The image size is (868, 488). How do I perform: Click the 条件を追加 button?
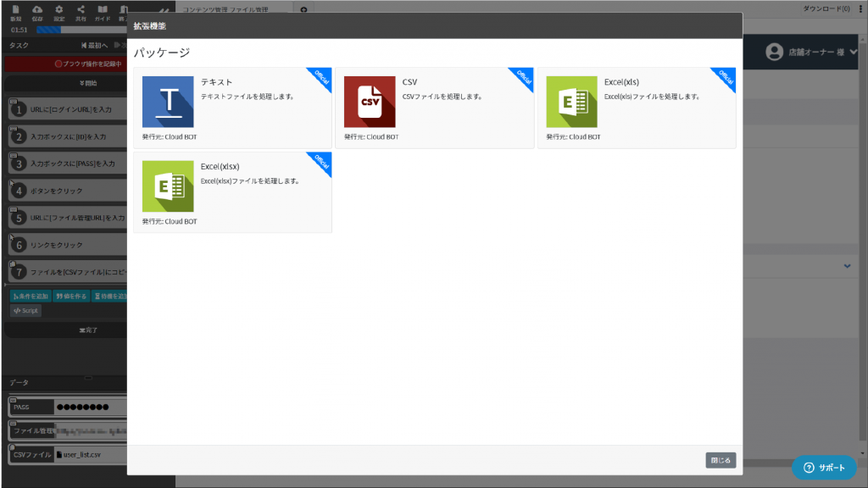[x=31, y=296]
